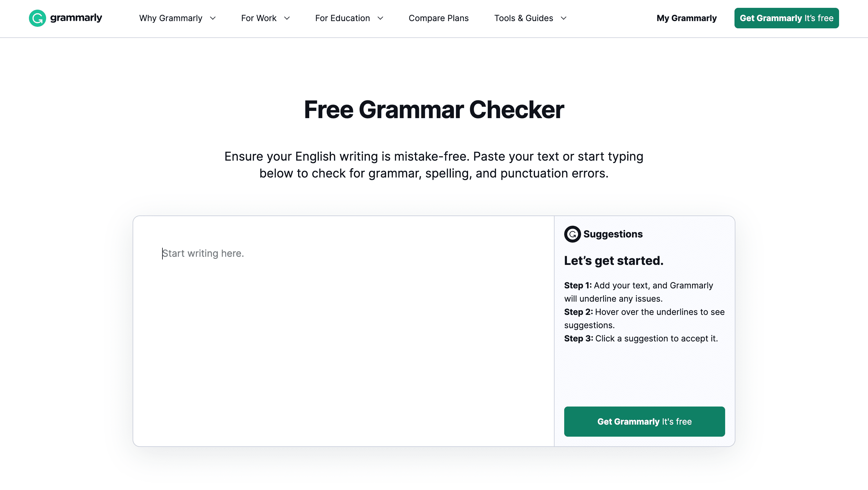Toggle the For Education nav chevron
This screenshot has width=868, height=490.
click(x=380, y=18)
